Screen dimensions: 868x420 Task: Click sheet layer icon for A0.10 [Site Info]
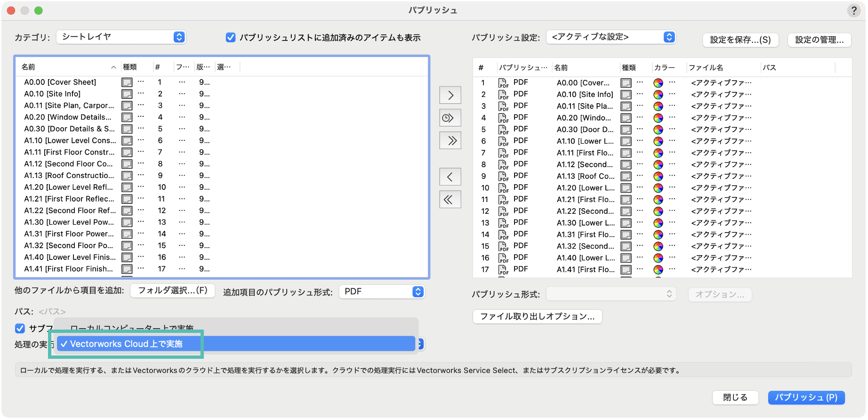pyautogui.click(x=127, y=94)
